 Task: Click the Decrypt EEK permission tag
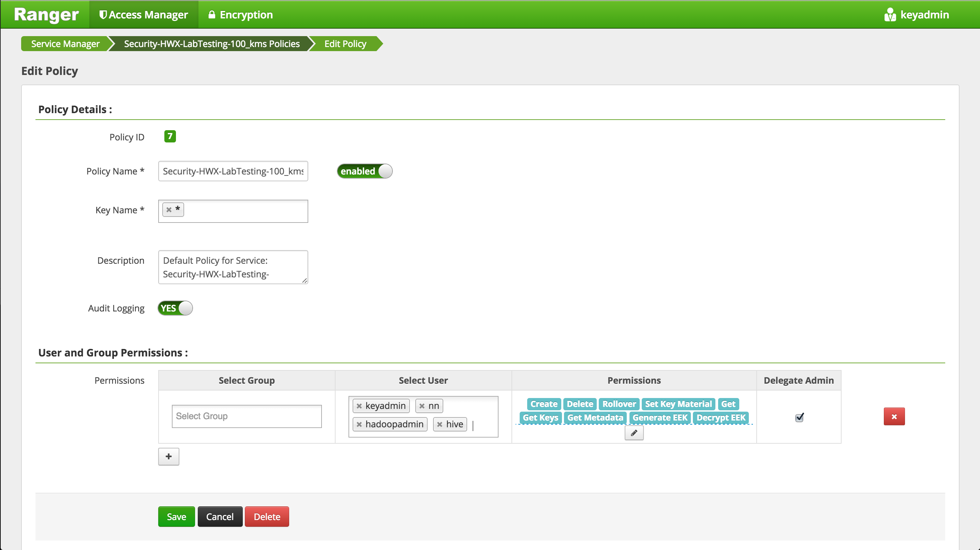pyautogui.click(x=721, y=417)
